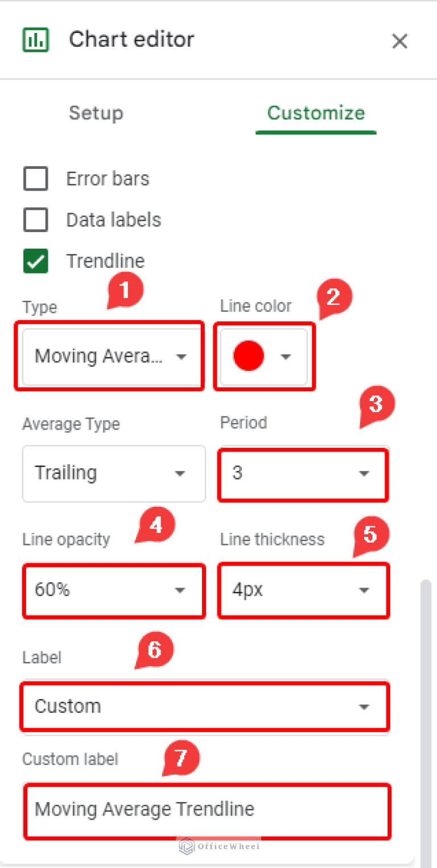Open the Line opacity dropdown
437x868 pixels.
coord(114,590)
